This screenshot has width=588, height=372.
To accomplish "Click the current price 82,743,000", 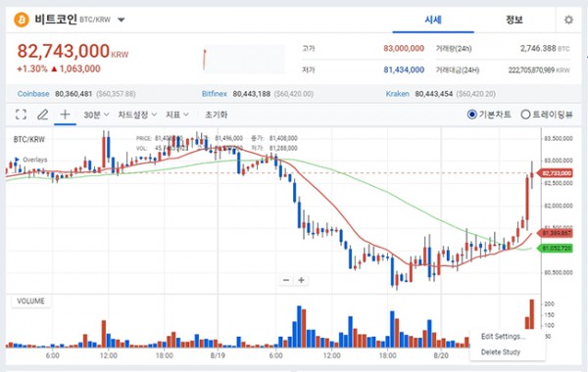I will (64, 51).
